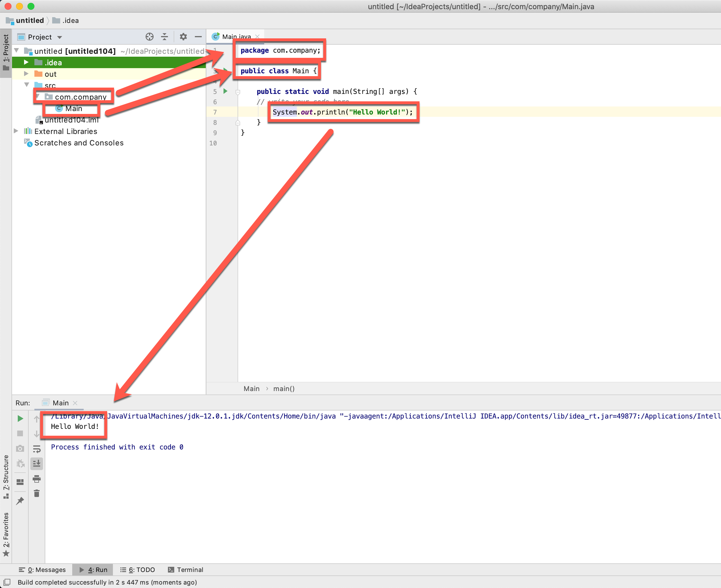This screenshot has width=721, height=588.
Task: Expand External Libraries node
Action: [15, 131]
